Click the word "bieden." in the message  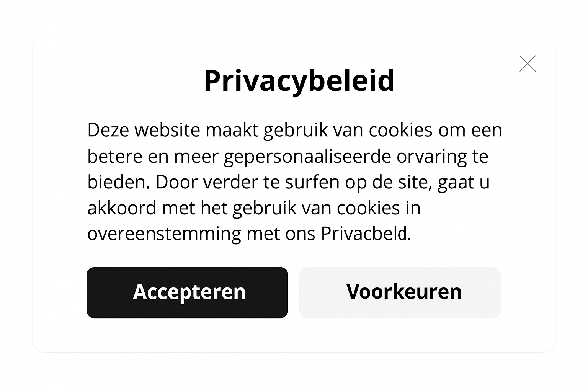coord(118,182)
